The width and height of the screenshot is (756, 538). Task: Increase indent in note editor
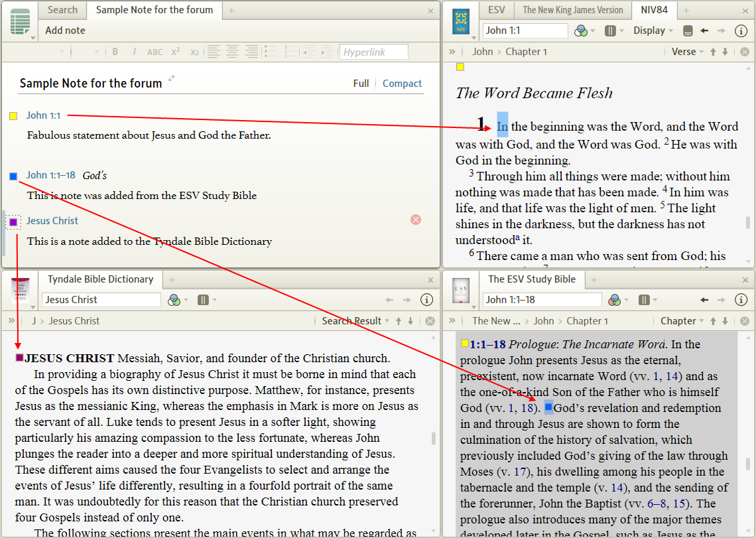(328, 52)
